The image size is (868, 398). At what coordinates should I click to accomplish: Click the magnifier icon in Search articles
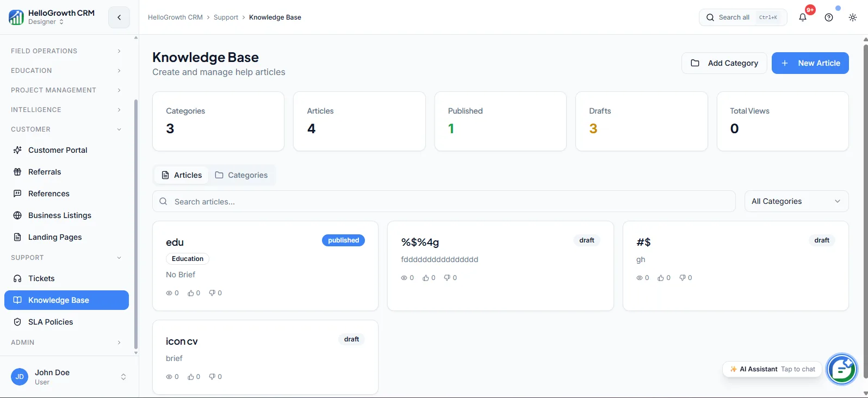[x=163, y=201]
